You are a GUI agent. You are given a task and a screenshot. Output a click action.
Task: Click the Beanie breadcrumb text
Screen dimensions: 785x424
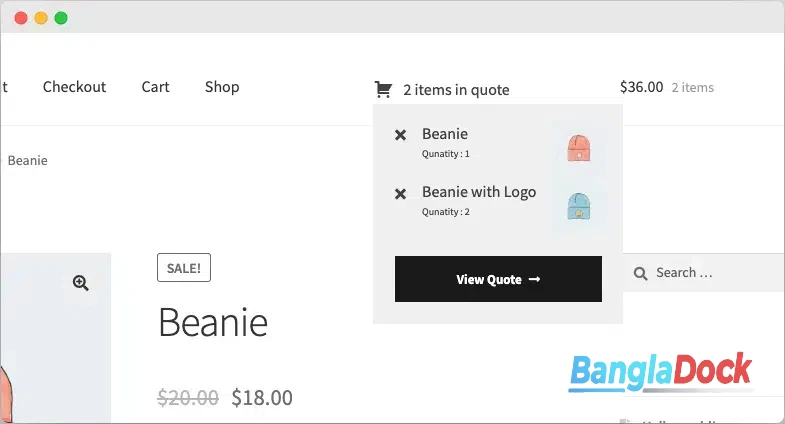(x=28, y=161)
